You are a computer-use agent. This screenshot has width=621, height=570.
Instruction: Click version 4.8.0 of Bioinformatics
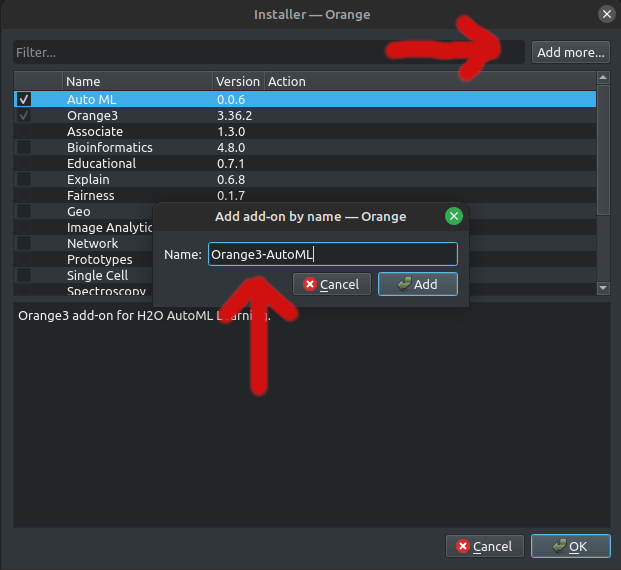coord(231,147)
